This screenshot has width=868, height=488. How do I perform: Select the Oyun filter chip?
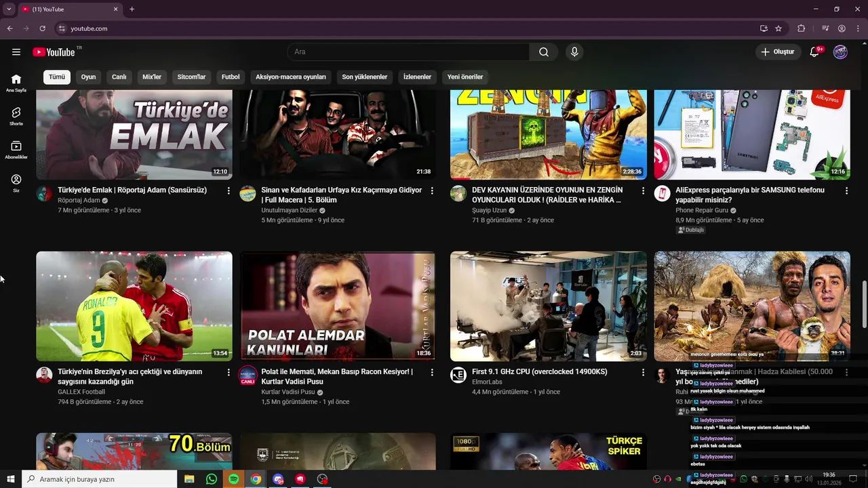[89, 77]
